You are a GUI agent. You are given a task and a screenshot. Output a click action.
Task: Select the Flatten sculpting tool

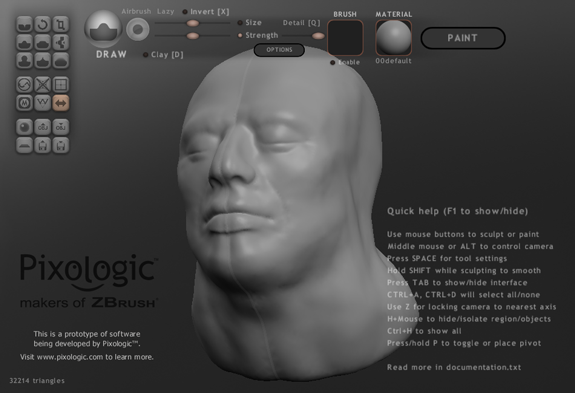(43, 43)
